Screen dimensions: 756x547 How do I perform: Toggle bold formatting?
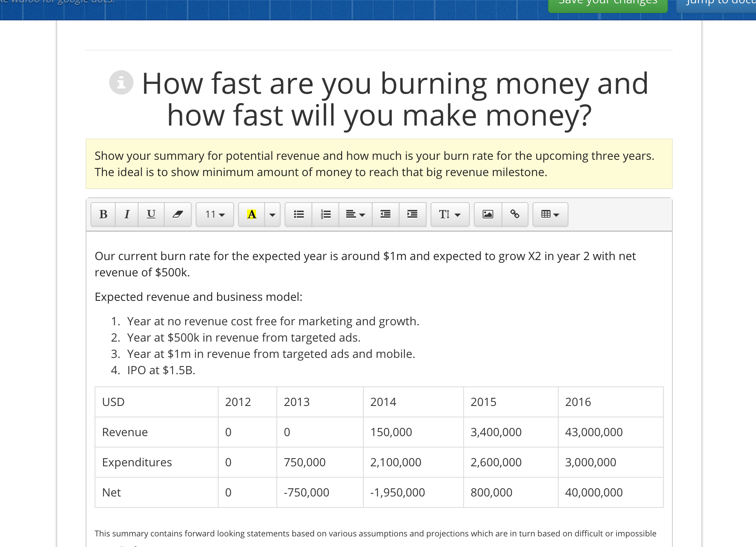[x=103, y=214]
